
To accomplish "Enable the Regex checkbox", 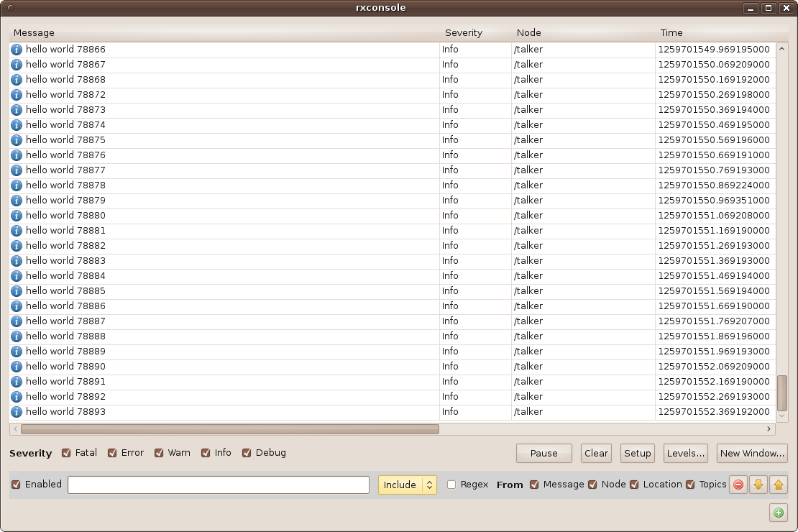I will pyautogui.click(x=451, y=485).
